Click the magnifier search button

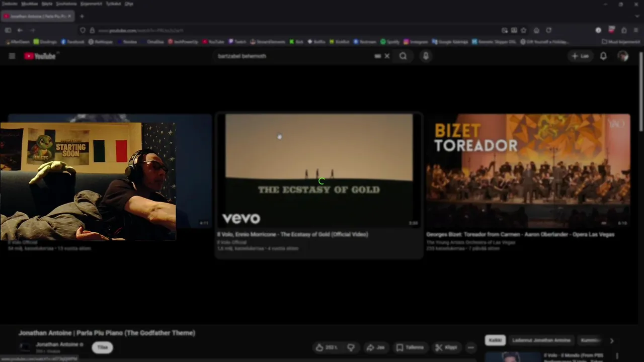point(403,56)
